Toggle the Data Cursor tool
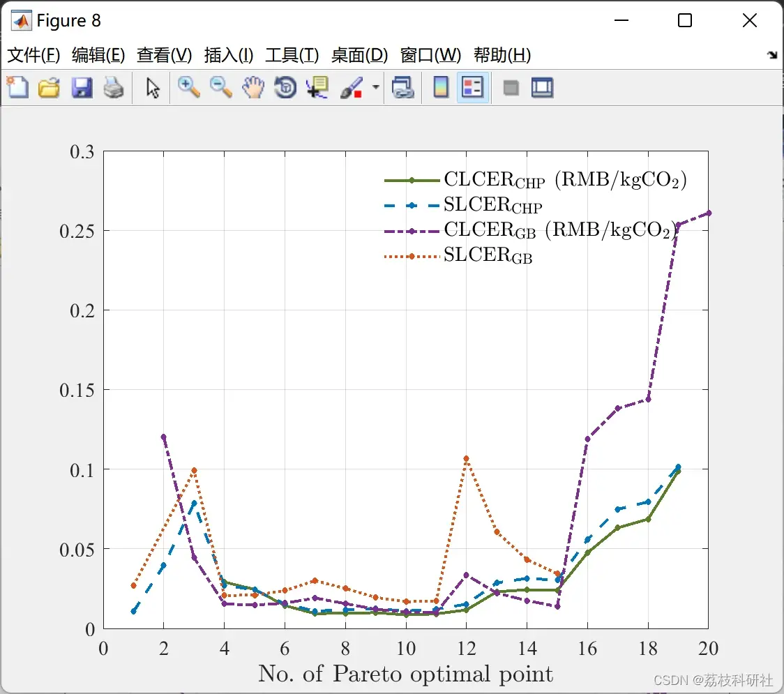Image resolution: width=784 pixels, height=694 pixels. point(317,87)
